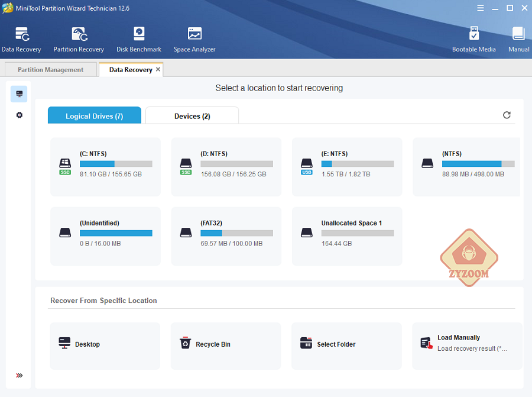Expand sidebar with double-chevron arrow
Image resolution: width=532 pixels, height=397 pixels.
pyautogui.click(x=20, y=375)
